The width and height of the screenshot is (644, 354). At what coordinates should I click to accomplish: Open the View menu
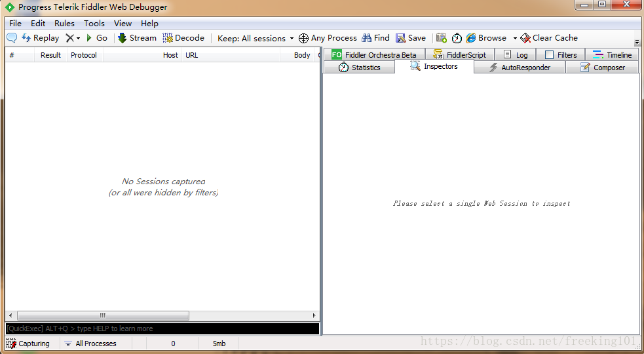pyautogui.click(x=123, y=24)
